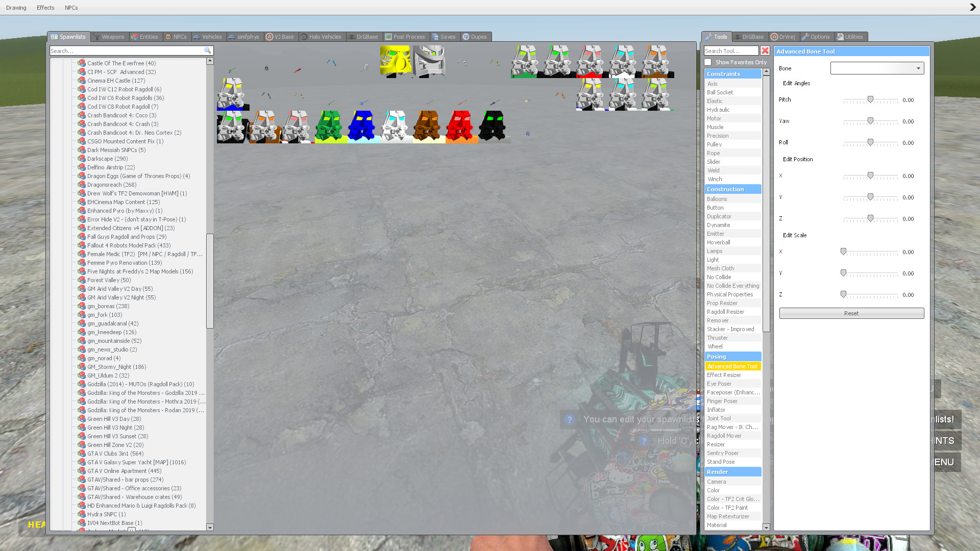The height and width of the screenshot is (551, 980).
Task: Toggle the Physical Properties tool
Action: pyautogui.click(x=730, y=294)
